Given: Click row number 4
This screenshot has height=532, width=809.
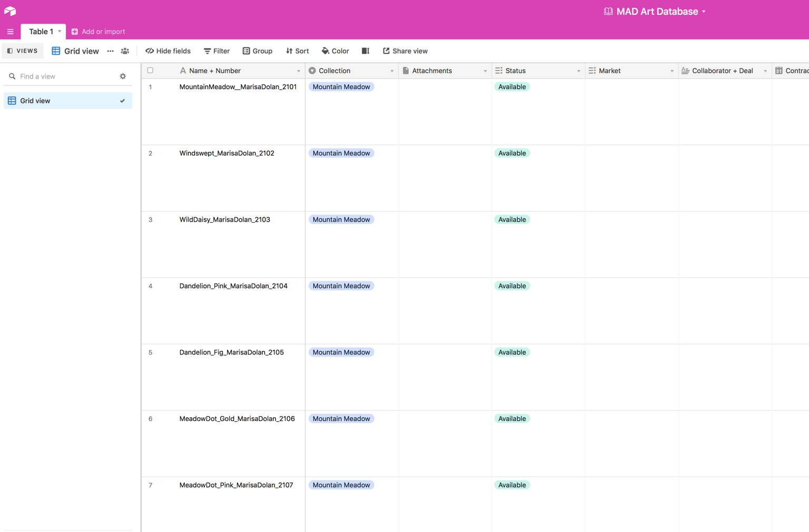Looking at the screenshot, I should point(151,286).
